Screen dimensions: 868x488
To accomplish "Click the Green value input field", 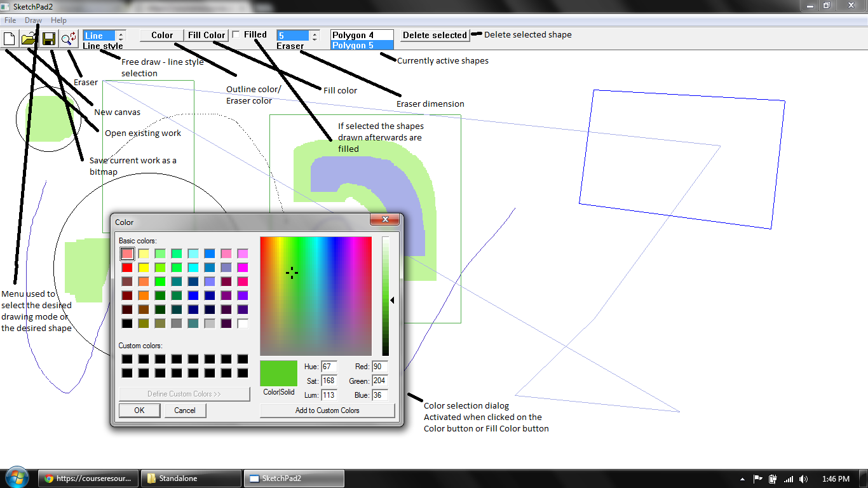I will tap(379, 381).
